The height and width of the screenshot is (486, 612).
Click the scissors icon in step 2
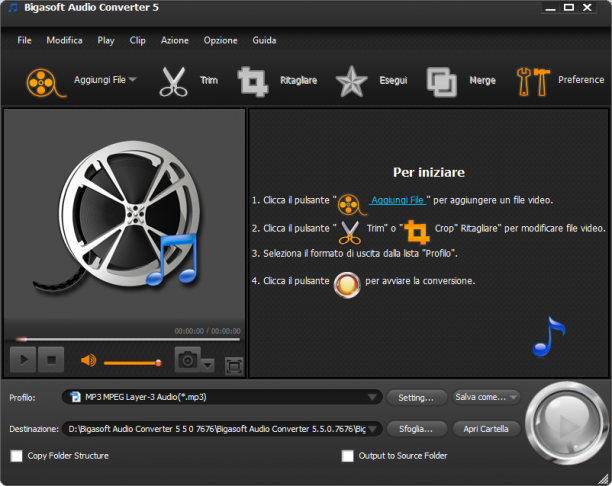tap(349, 232)
